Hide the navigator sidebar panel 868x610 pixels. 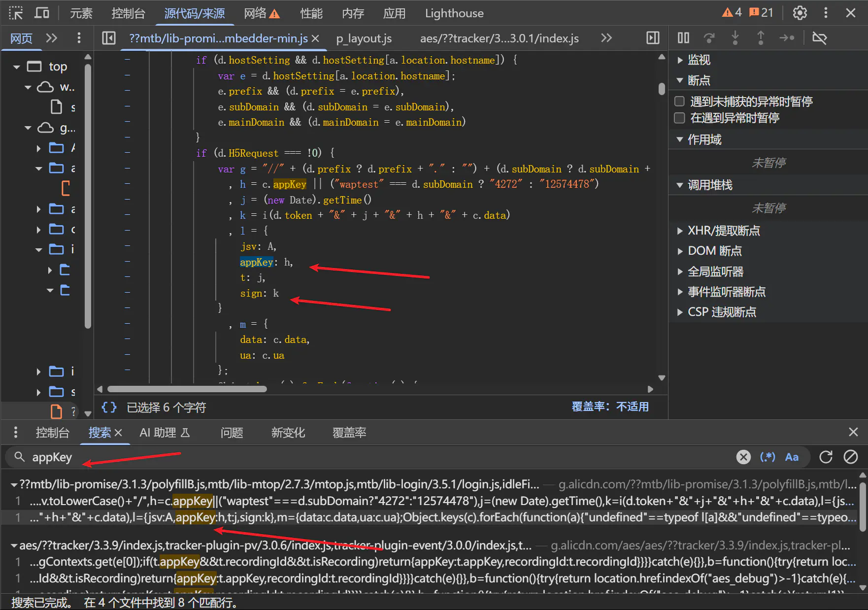(x=109, y=38)
